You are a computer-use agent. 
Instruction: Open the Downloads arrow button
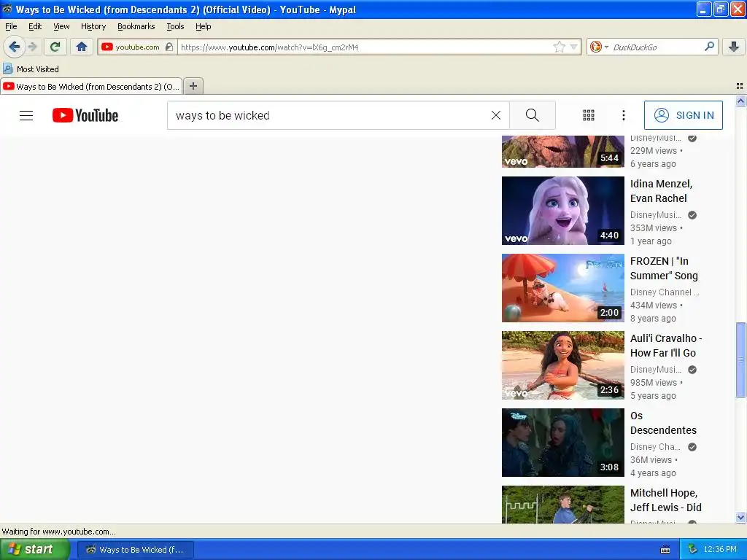(x=734, y=47)
